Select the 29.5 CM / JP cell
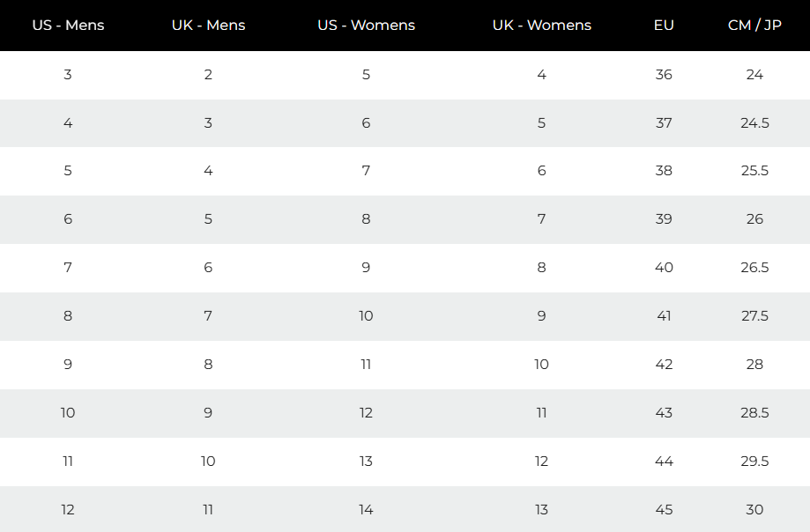Image resolution: width=810 pixels, height=532 pixels. pyautogui.click(x=754, y=462)
